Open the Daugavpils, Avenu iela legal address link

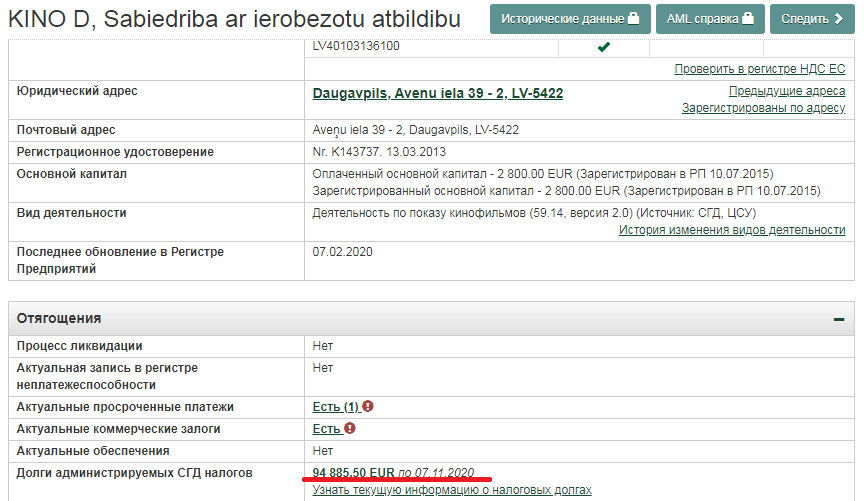click(437, 93)
